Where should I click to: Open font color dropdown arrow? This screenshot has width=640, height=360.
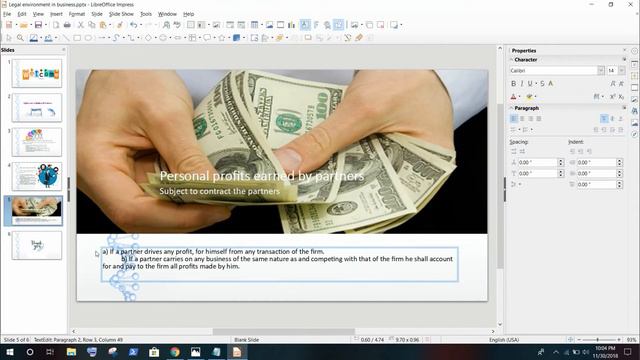click(x=519, y=97)
